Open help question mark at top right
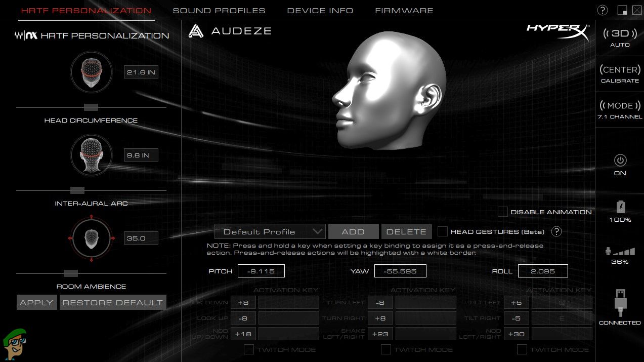This screenshot has width=644, height=362. coord(603,10)
